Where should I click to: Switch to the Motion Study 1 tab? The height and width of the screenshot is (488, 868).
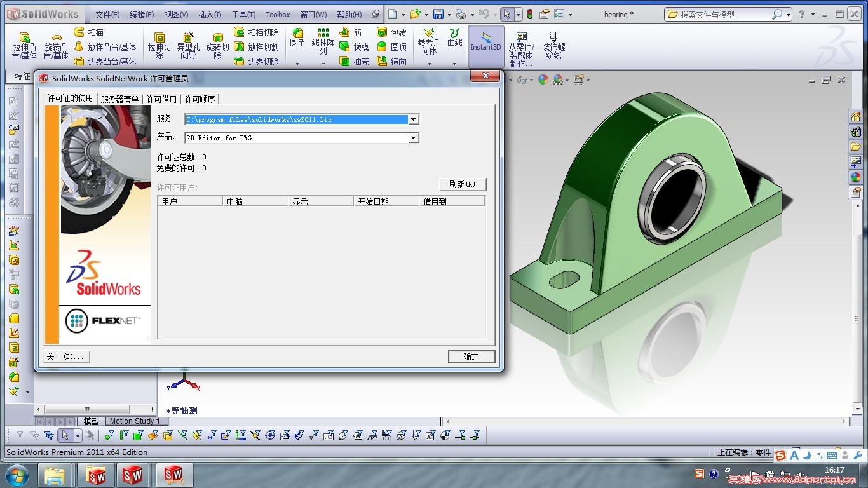tap(135, 421)
